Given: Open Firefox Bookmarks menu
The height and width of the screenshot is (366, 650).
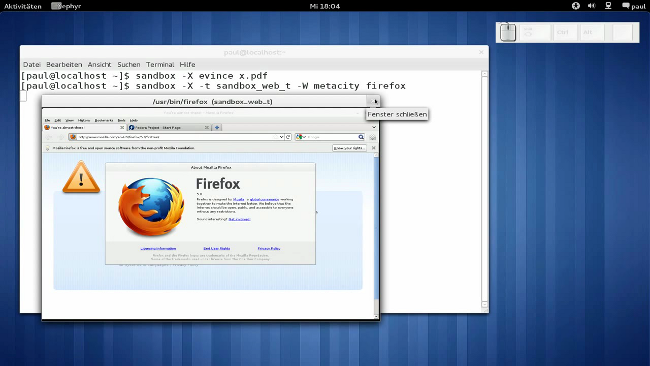Looking at the screenshot, I should click(104, 120).
